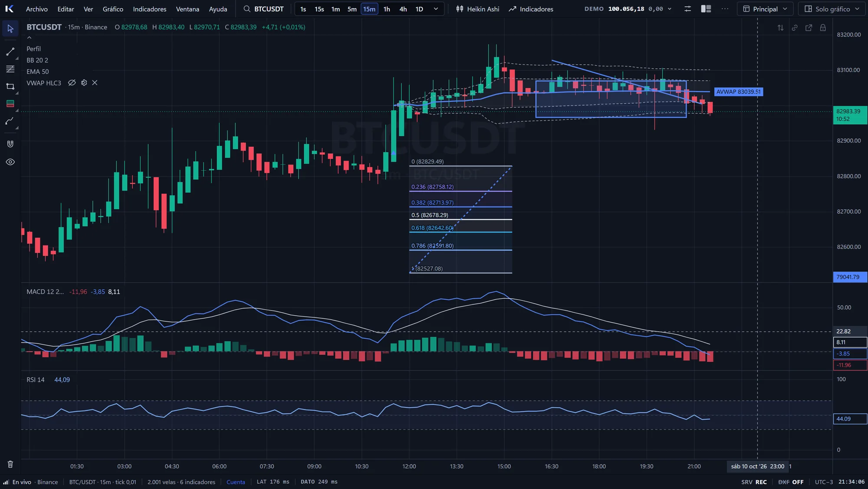Click the AVWAP 83039.51 label

(738, 92)
